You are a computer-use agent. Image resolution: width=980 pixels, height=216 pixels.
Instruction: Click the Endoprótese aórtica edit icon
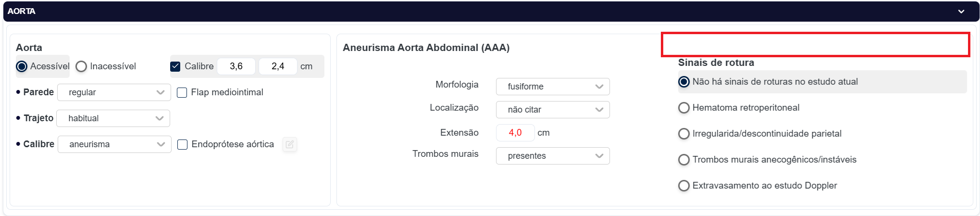289,144
